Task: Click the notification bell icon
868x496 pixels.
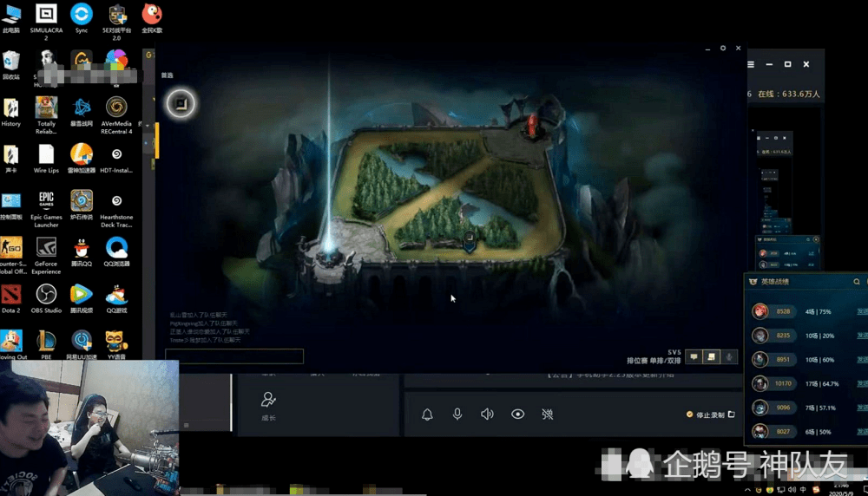Action: (427, 414)
